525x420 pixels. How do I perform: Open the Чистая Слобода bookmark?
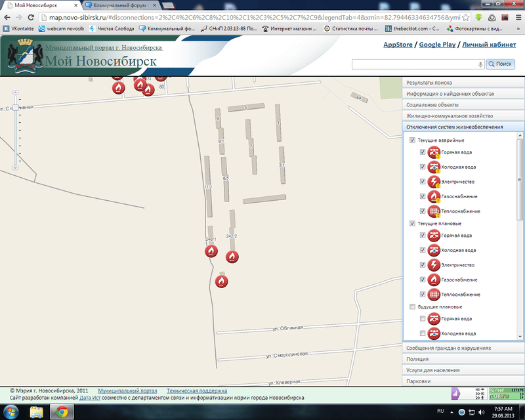coord(112,29)
